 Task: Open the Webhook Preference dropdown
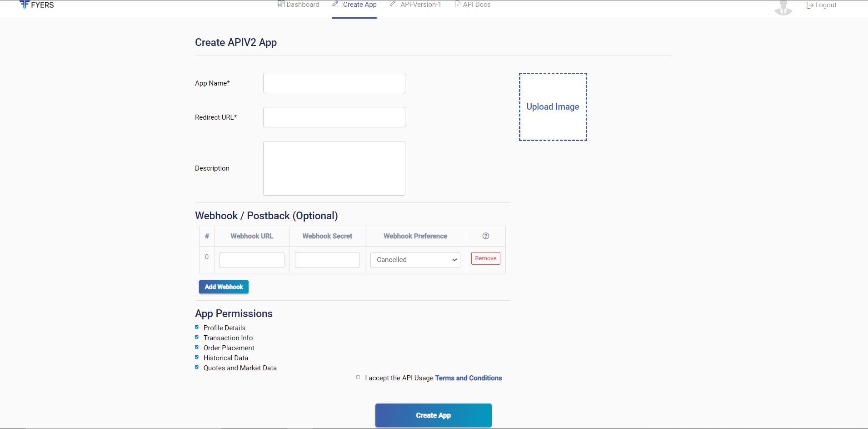[415, 260]
